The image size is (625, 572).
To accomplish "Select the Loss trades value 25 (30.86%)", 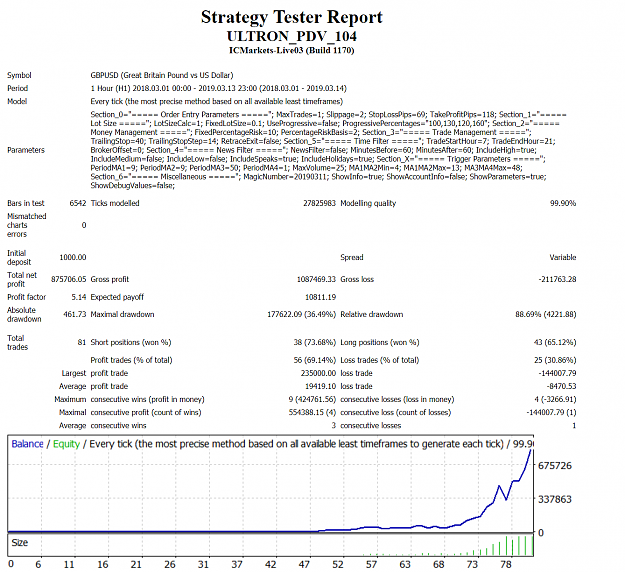I will [555, 360].
